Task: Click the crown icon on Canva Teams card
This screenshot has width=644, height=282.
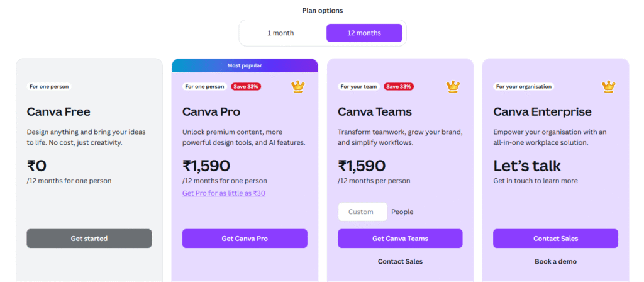Action: click(x=453, y=86)
